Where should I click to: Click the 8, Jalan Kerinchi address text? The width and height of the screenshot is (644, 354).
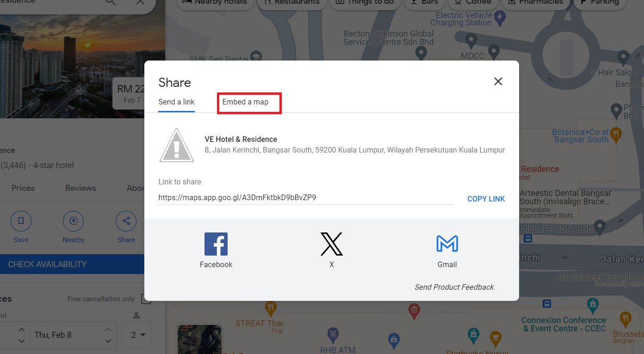(354, 150)
